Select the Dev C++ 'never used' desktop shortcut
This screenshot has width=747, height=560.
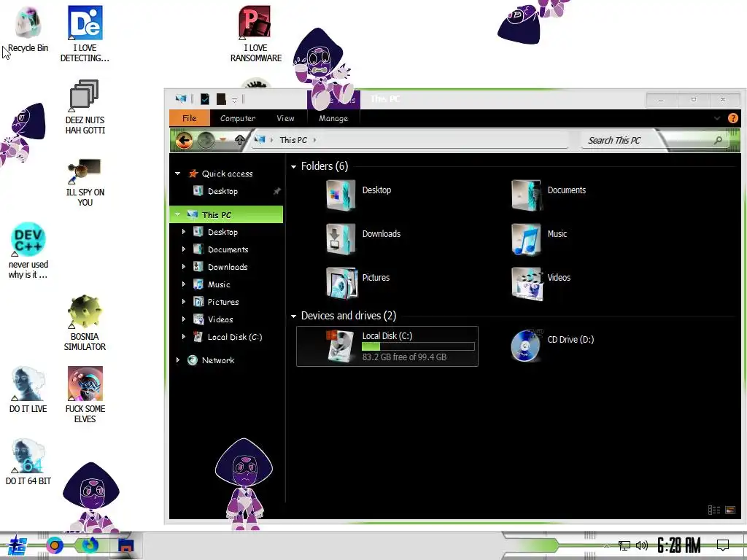point(28,251)
